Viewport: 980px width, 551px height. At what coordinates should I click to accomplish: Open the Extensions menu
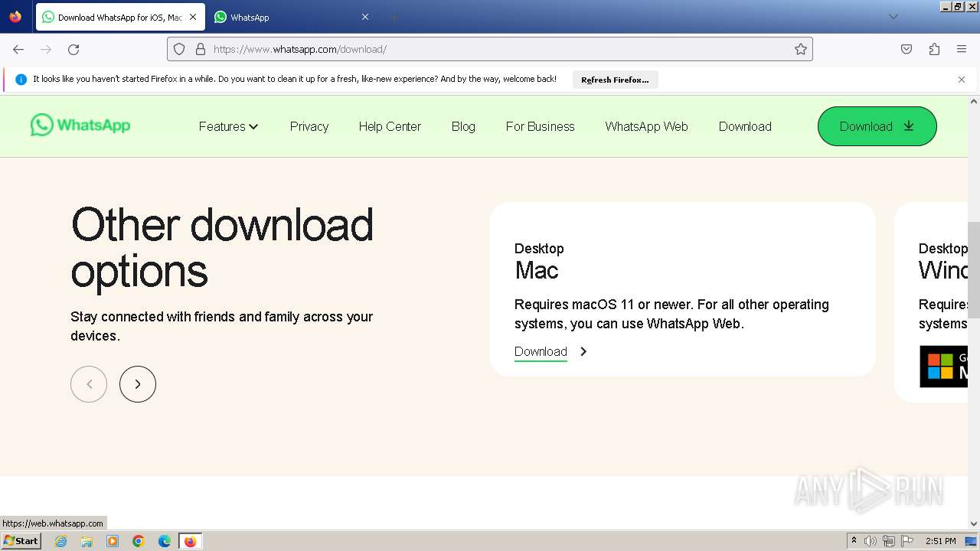tap(934, 49)
